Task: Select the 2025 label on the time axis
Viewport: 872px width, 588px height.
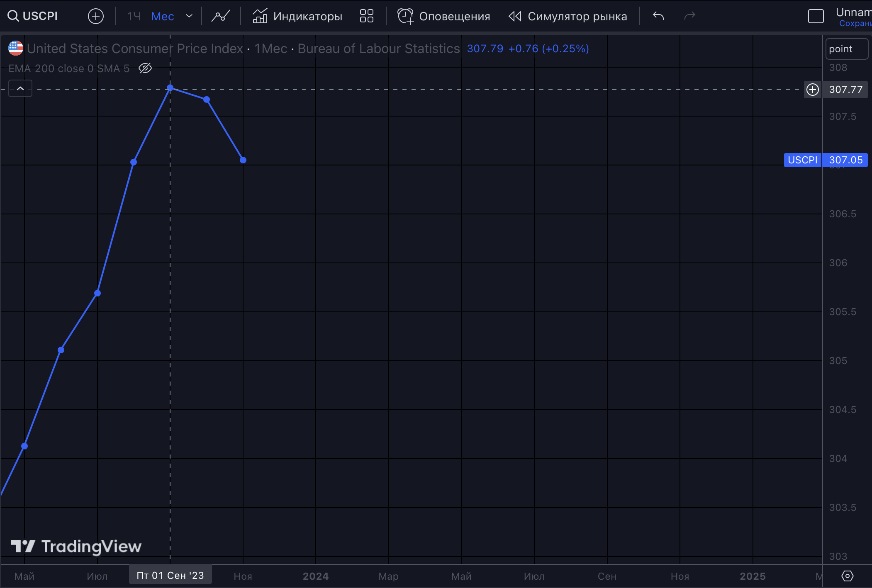Action: (x=753, y=576)
